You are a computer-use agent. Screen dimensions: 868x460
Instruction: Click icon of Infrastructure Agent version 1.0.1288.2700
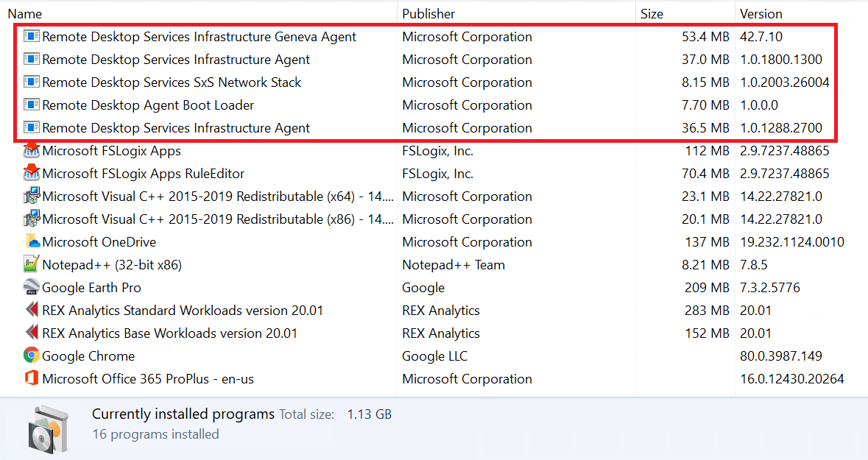[32, 128]
